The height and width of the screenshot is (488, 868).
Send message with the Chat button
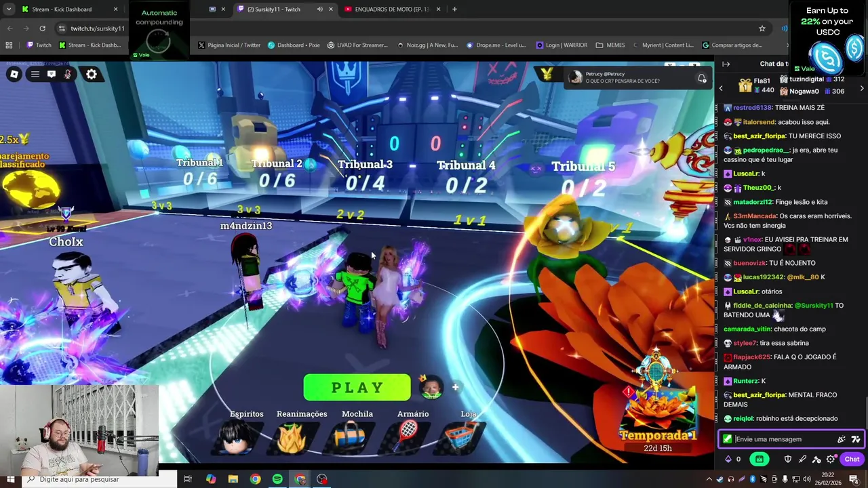(852, 459)
